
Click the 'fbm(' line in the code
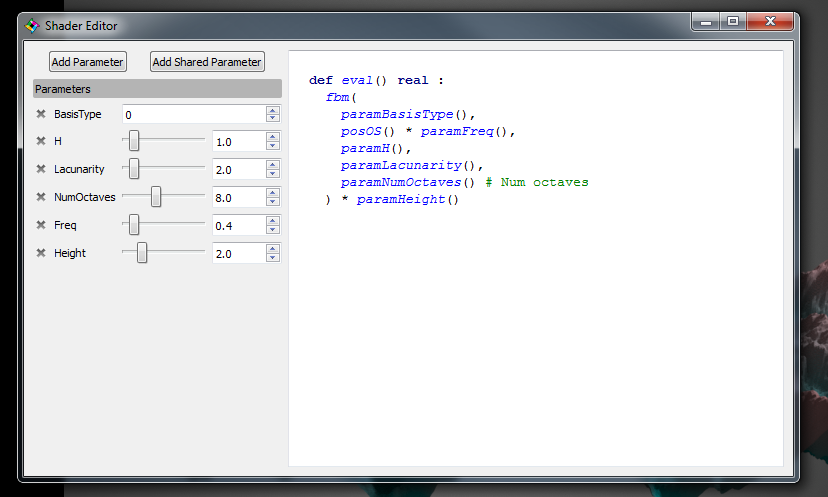pyautogui.click(x=341, y=97)
